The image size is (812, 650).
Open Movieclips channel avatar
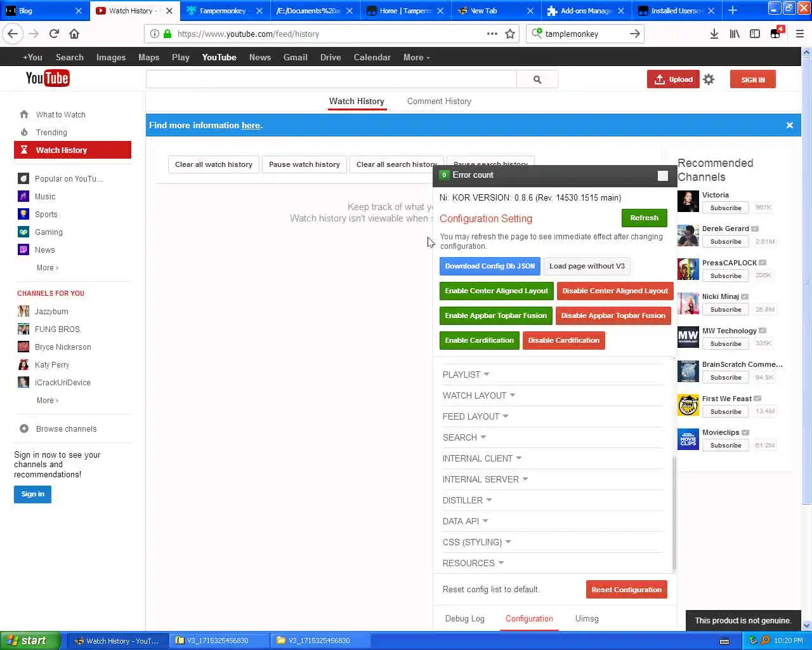(x=688, y=439)
